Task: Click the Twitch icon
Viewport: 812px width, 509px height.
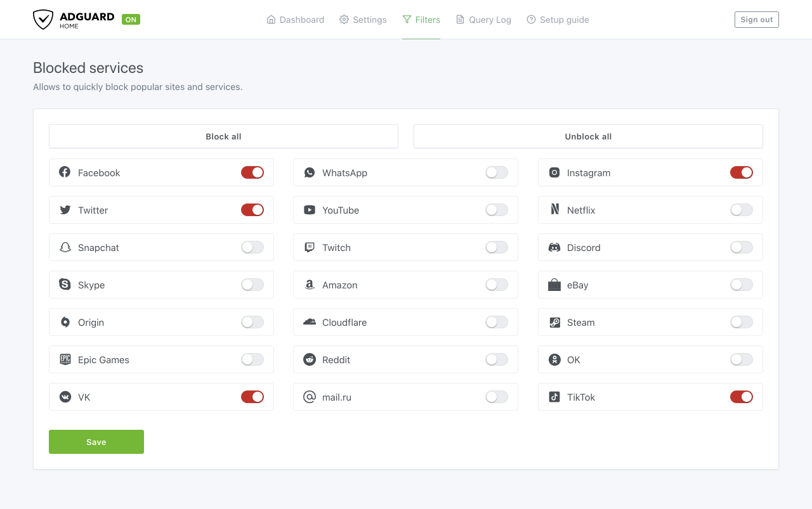Action: click(310, 247)
